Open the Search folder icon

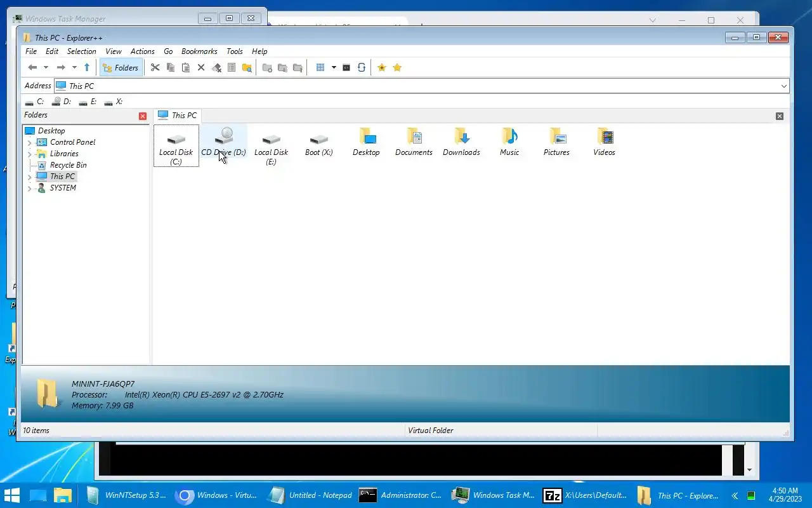click(247, 67)
